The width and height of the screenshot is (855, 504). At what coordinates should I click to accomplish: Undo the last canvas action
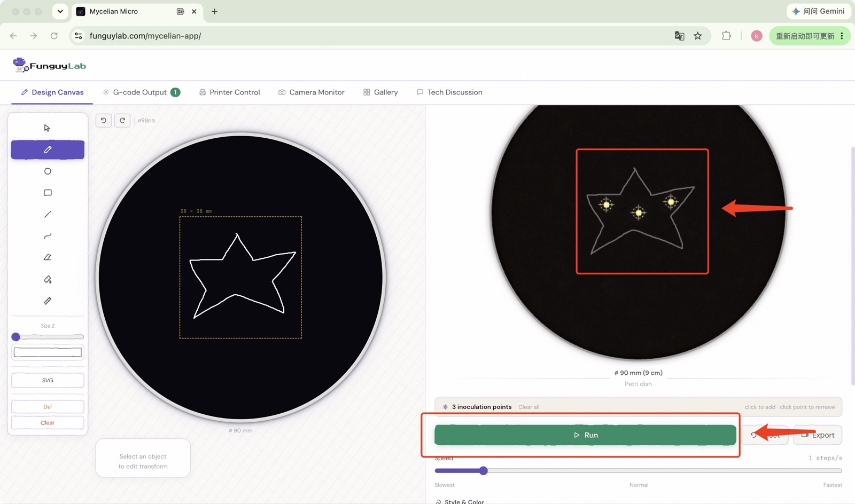tap(104, 121)
